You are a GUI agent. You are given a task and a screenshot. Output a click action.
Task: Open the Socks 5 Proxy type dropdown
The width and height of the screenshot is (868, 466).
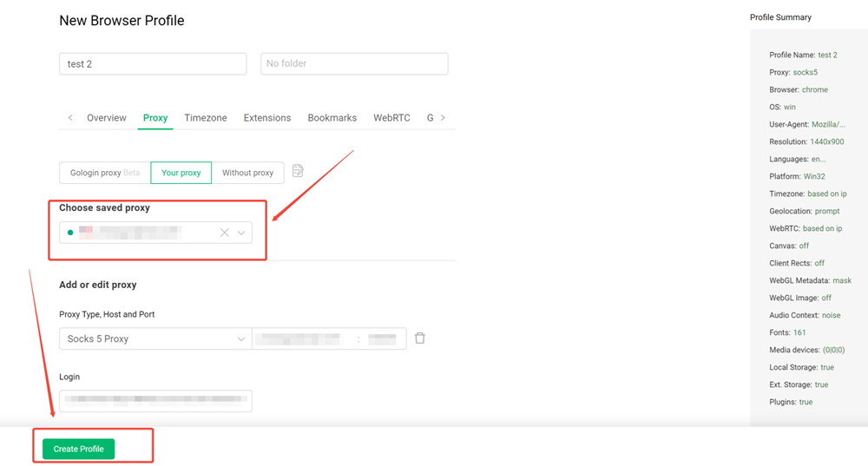pyautogui.click(x=155, y=338)
